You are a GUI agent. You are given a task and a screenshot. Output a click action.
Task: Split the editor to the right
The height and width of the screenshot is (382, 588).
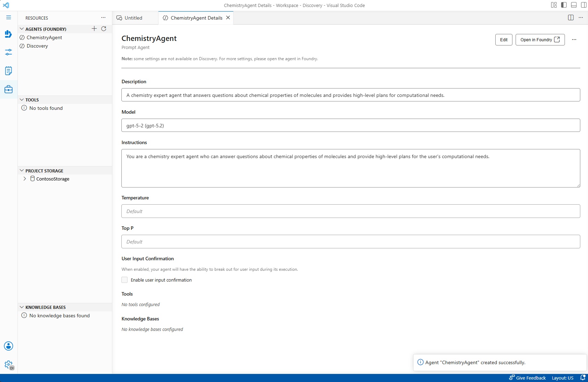(571, 17)
